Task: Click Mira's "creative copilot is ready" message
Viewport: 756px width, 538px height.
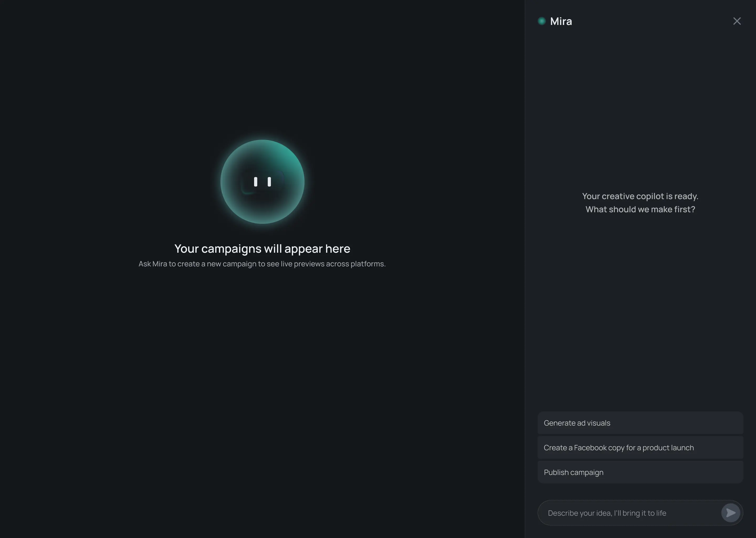Action: click(640, 203)
